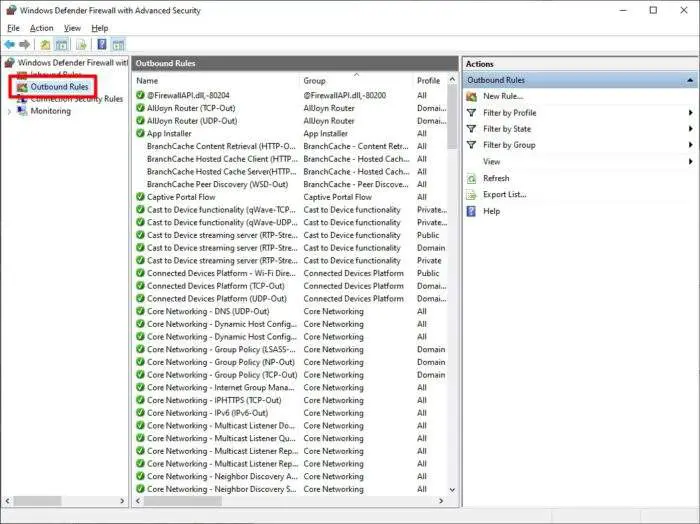Click the Filter by Group funnel icon
Viewport: 700px width, 524px height.
(471, 145)
